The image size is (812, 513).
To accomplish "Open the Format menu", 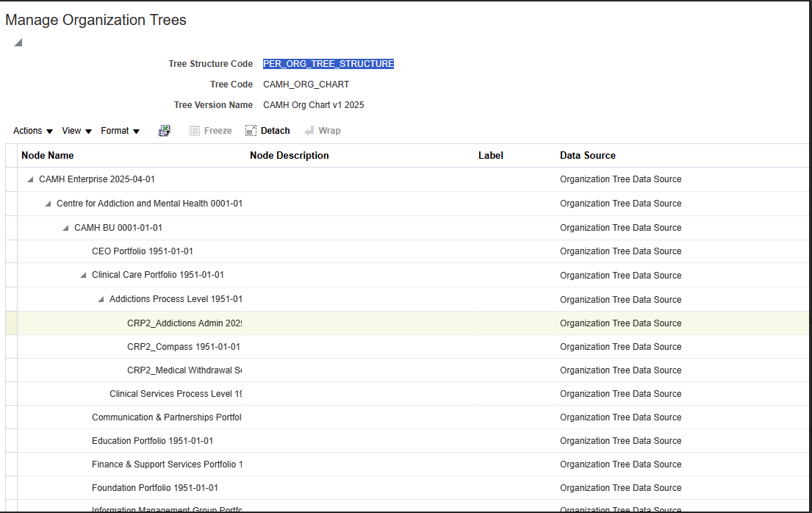I will [115, 130].
